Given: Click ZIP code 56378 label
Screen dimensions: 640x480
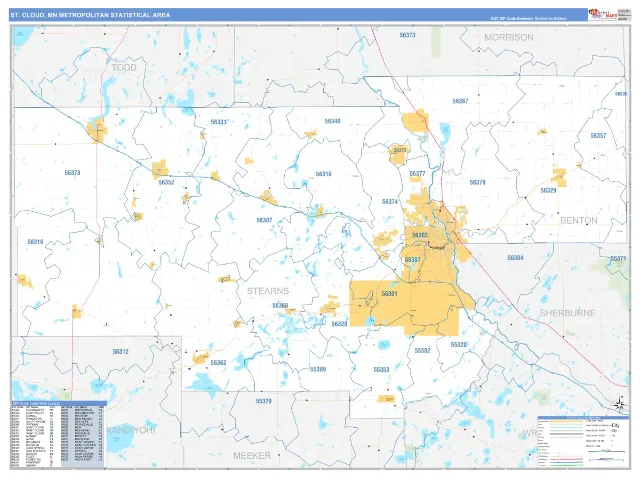Looking at the screenshot, I should [x=72, y=173].
